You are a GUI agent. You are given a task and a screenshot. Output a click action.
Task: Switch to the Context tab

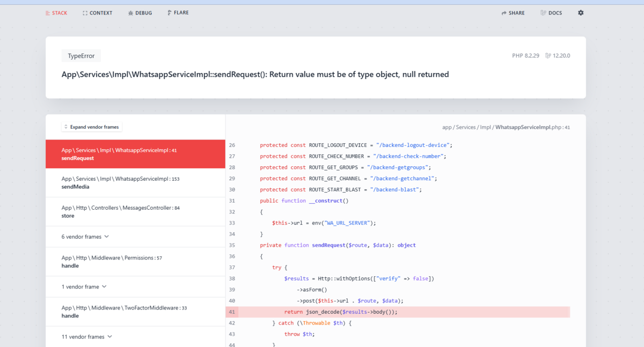pyautogui.click(x=101, y=13)
